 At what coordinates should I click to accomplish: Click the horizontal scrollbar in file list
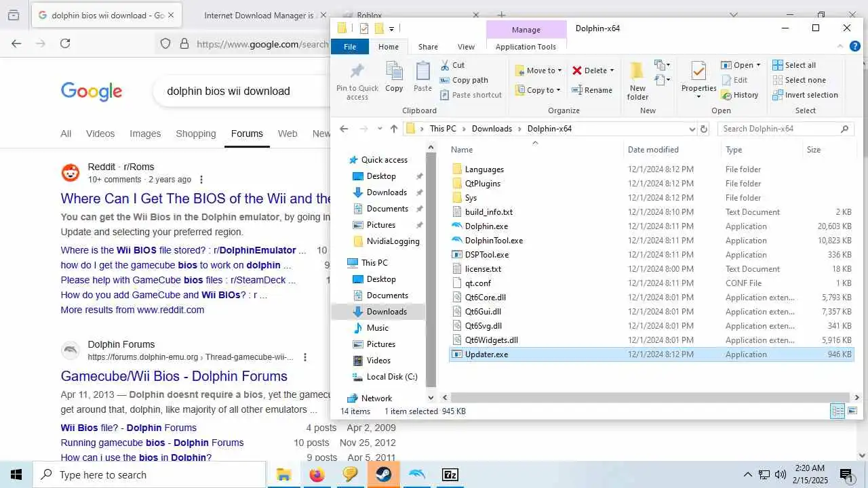tap(650, 398)
